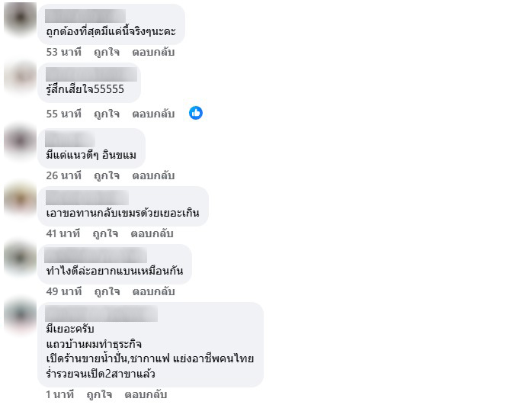The height and width of the screenshot is (405, 532).
Task: Open profile picture beside the เอาขอทานกลับเขมร comment
Action: tap(20, 201)
